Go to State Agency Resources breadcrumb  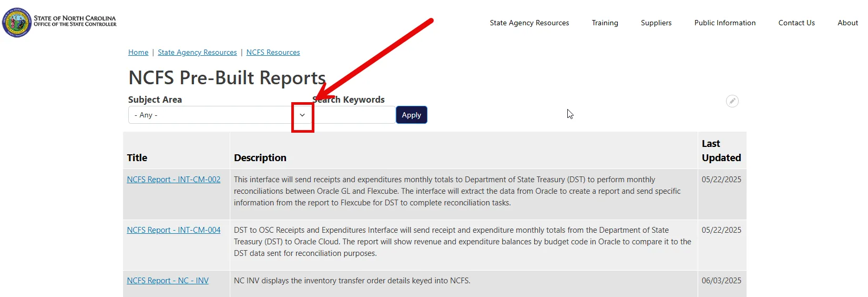coord(197,52)
